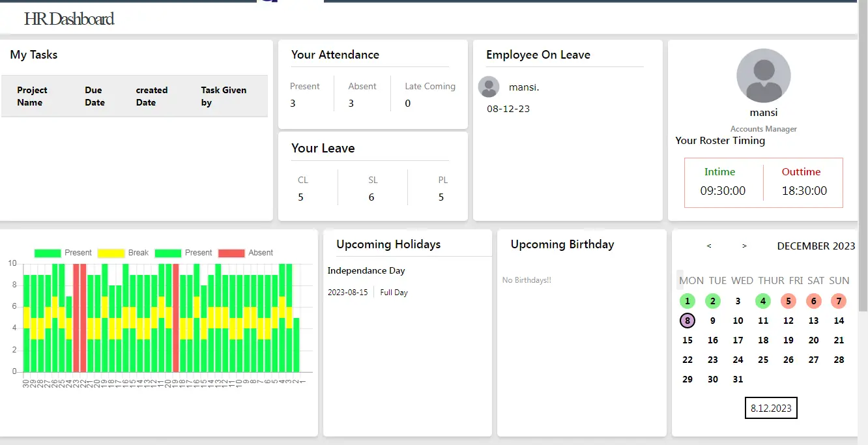
Task: Click the Employee On Leave heading
Action: (x=538, y=55)
